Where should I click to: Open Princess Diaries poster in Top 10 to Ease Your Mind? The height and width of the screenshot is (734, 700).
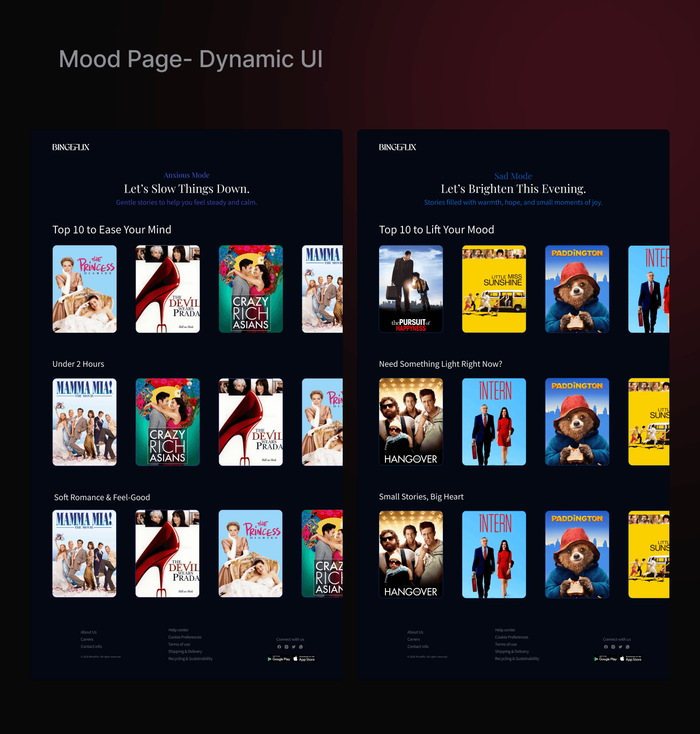85,289
